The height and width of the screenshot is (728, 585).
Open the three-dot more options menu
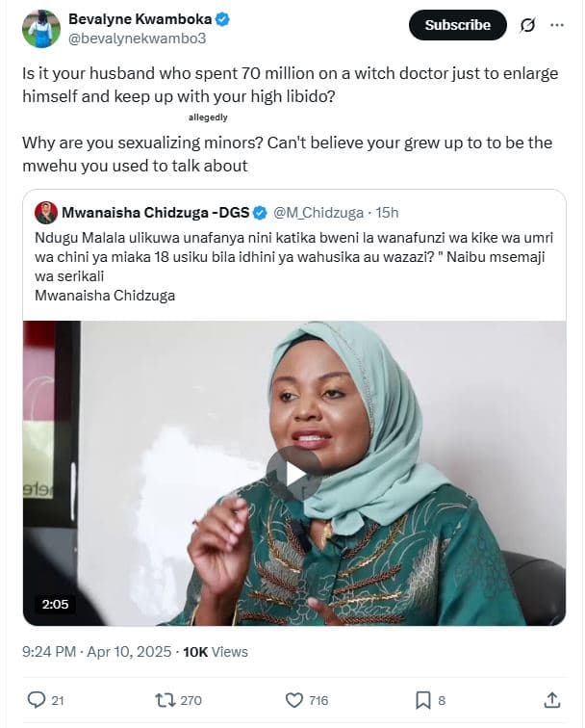pyautogui.click(x=557, y=26)
